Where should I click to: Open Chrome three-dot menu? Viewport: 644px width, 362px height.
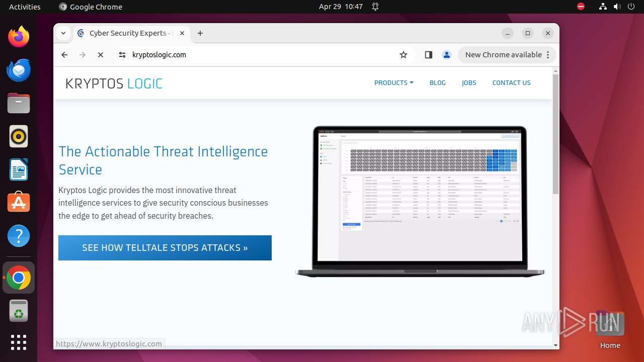(548, 55)
